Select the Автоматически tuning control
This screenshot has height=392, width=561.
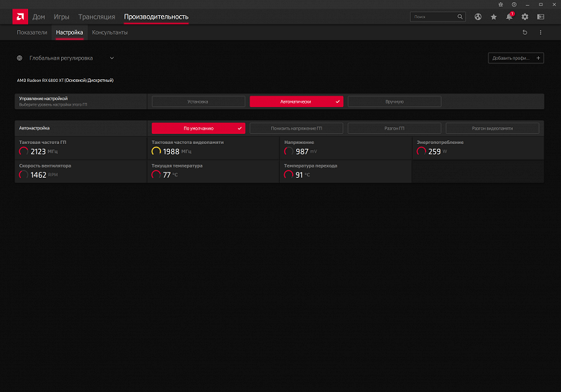[x=296, y=101]
